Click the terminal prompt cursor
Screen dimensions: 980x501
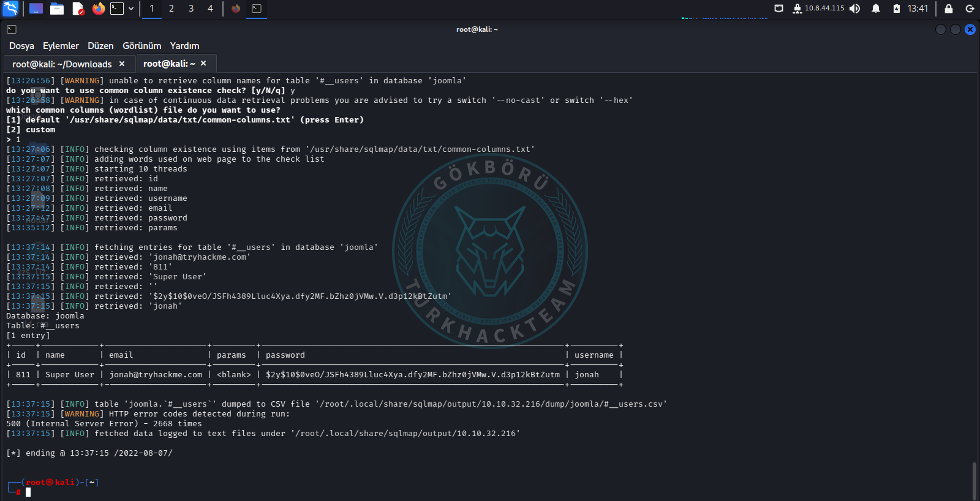(x=28, y=492)
